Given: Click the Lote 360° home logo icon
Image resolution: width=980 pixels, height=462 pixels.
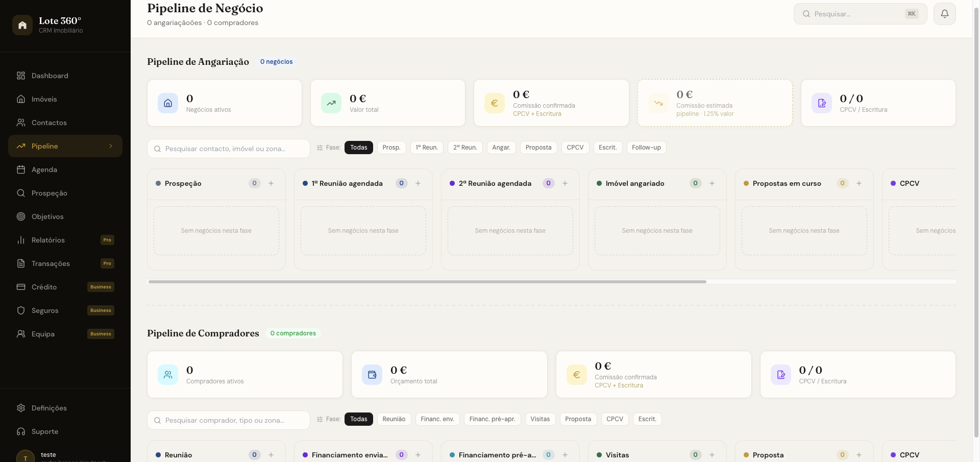Looking at the screenshot, I should click(22, 25).
